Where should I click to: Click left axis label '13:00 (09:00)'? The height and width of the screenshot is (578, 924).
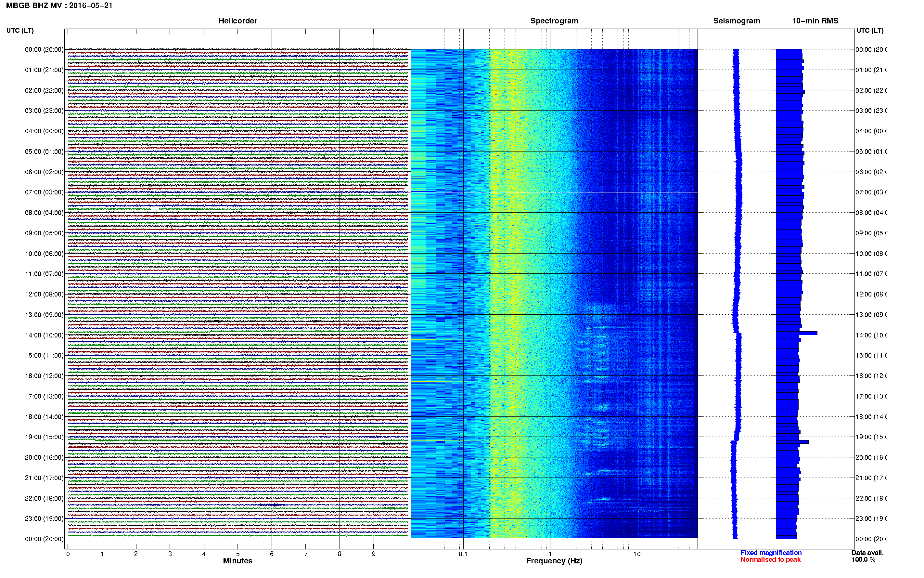(x=44, y=315)
